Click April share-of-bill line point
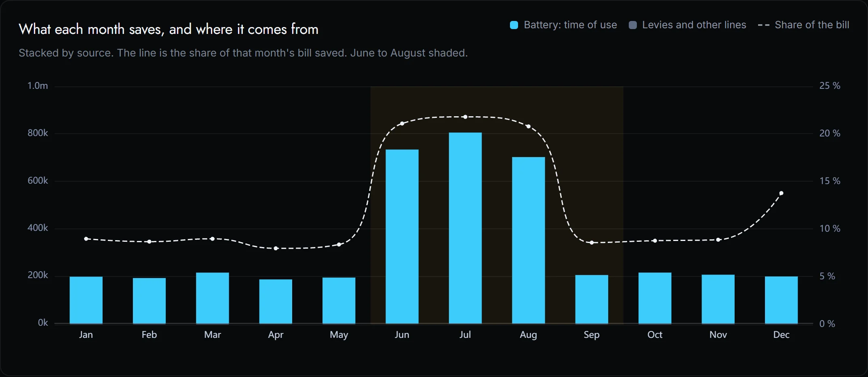Viewport: 868px width, 377px height. pos(276,248)
